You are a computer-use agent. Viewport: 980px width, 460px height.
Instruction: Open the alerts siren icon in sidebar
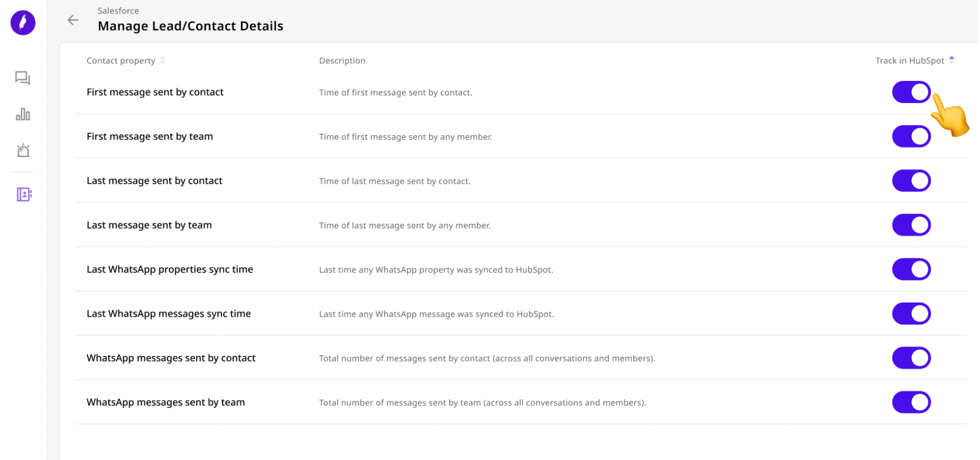point(23,151)
